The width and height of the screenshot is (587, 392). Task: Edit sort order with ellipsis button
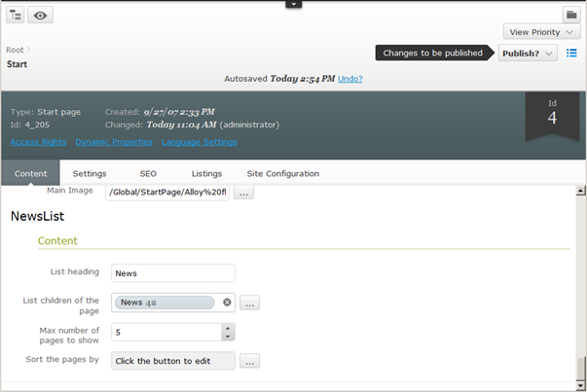[x=249, y=361]
